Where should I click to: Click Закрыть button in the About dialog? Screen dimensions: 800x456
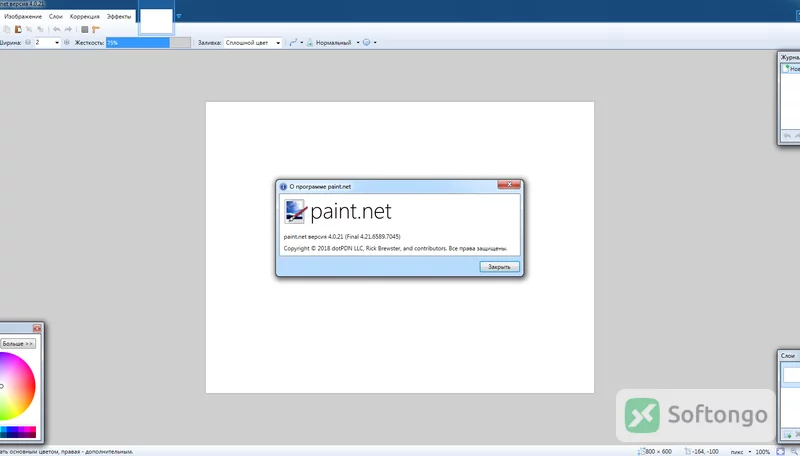[x=499, y=267]
